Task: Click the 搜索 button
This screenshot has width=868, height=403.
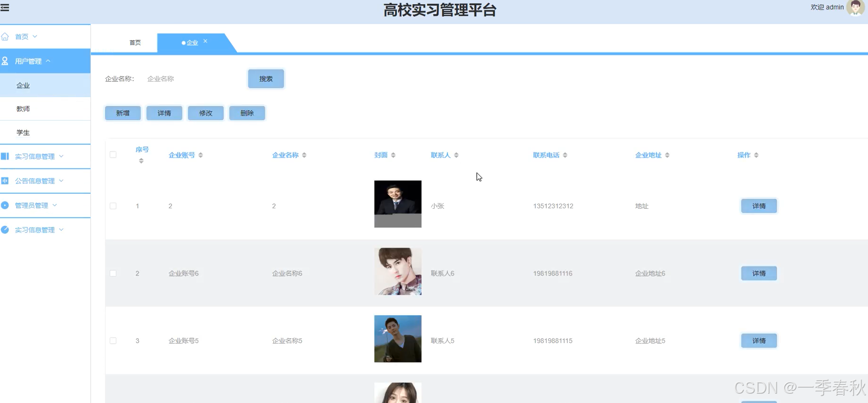Action: 266,79
